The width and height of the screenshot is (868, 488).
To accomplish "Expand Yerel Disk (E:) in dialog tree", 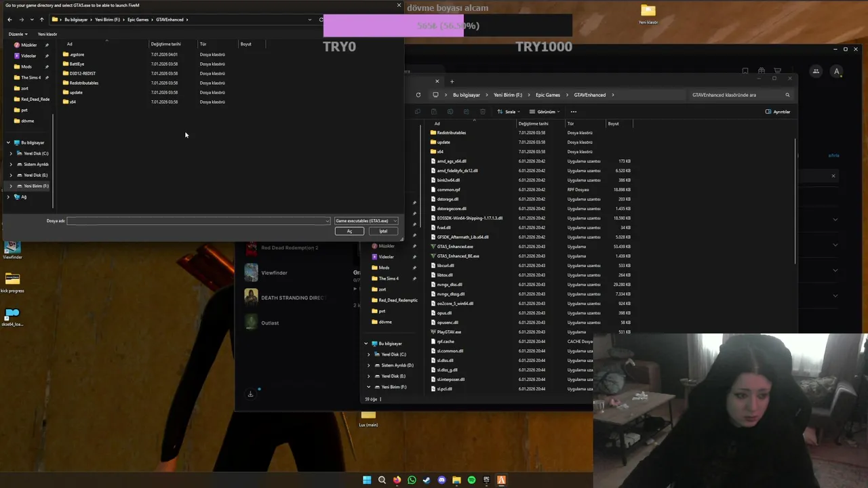I will pyautogui.click(x=11, y=175).
